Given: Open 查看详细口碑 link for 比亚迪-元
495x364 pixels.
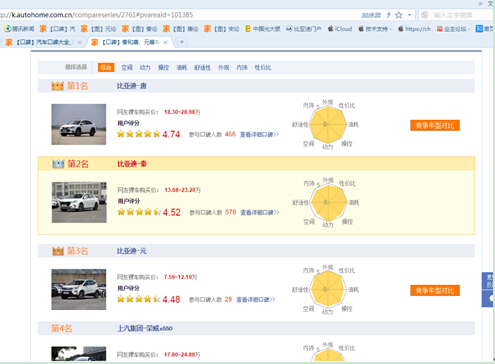Looking at the screenshot, I should point(256,299).
